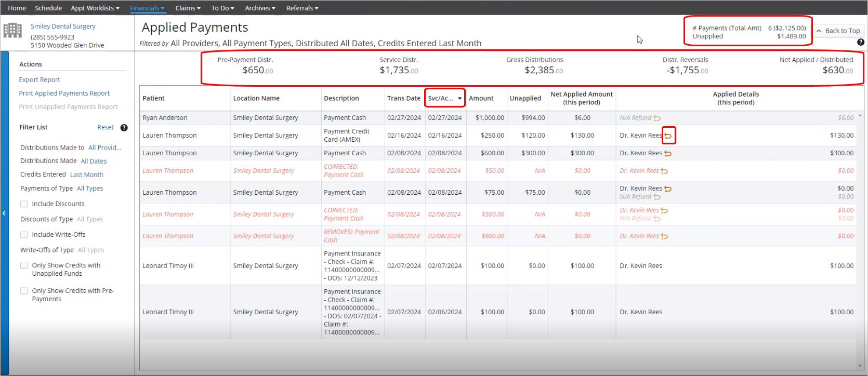Click refund arrow icon in Ryan Anderson row
The width and height of the screenshot is (868, 376).
point(657,118)
